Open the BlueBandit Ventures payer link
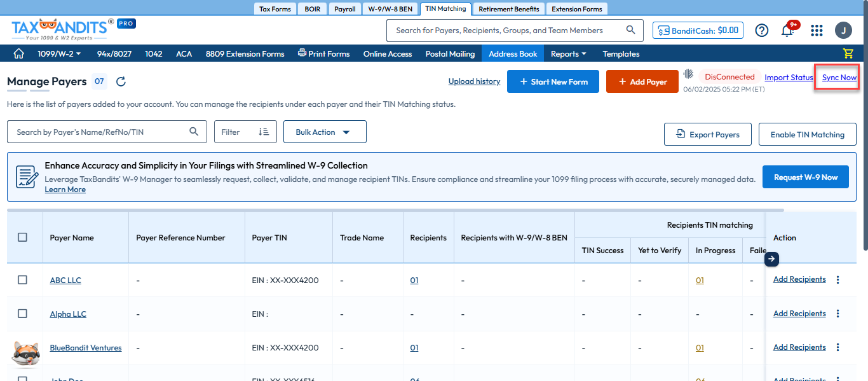 [x=86, y=347]
